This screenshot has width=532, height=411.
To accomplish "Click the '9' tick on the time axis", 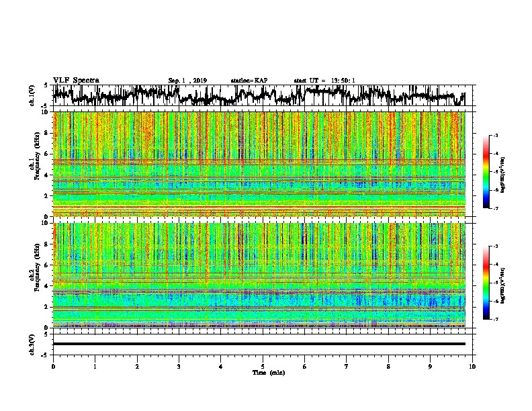I will [430, 367].
